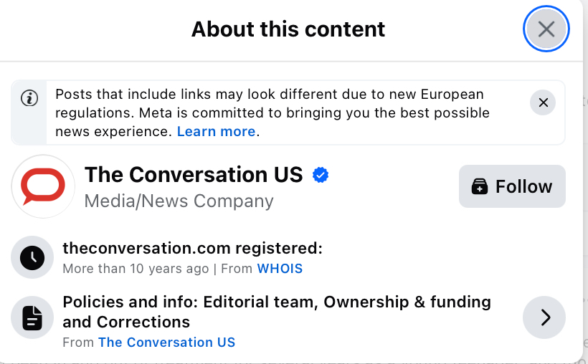Click the About this content title
The height and width of the screenshot is (364, 588).
288,29
